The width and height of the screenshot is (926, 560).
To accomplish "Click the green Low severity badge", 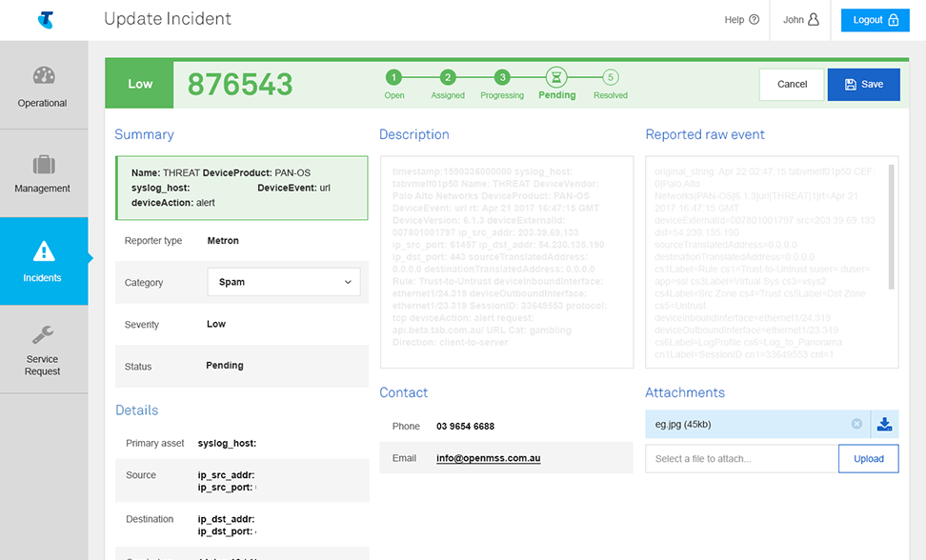I will click(138, 84).
